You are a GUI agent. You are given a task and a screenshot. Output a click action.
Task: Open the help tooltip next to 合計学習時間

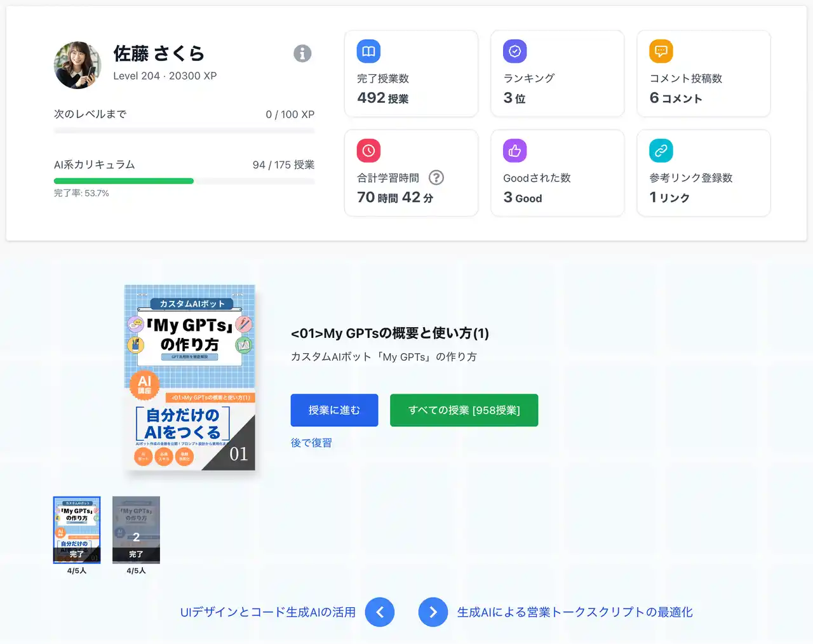(436, 178)
